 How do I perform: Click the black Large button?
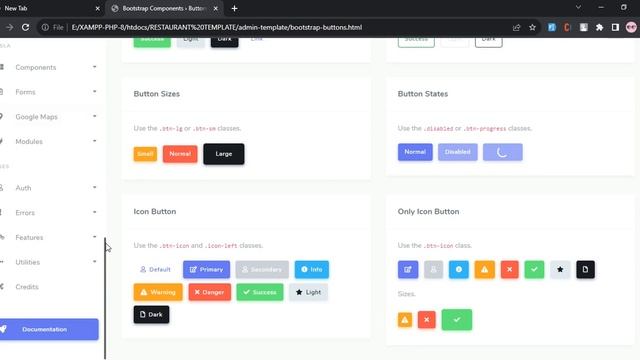point(224,154)
